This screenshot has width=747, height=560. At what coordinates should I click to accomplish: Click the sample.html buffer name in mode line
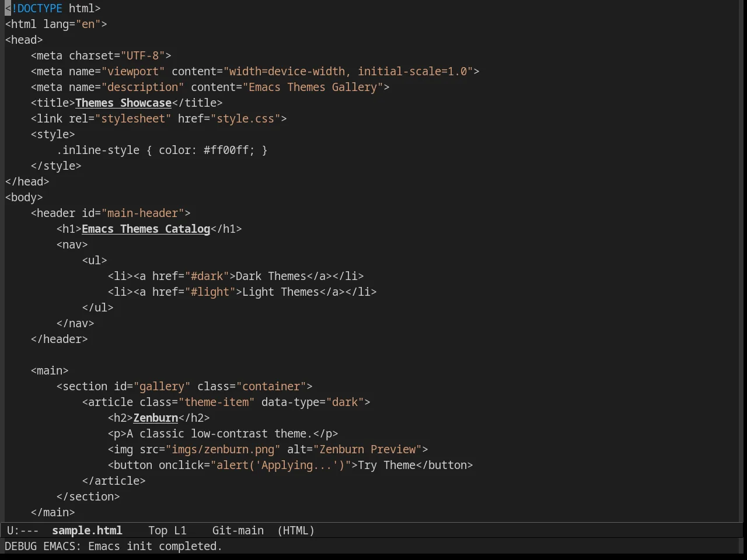pyautogui.click(x=87, y=530)
